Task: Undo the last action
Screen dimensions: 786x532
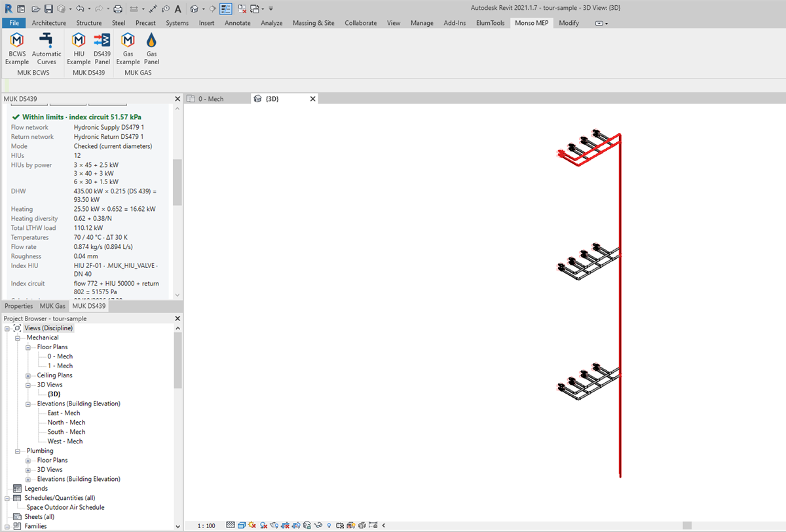Action: [x=80, y=9]
